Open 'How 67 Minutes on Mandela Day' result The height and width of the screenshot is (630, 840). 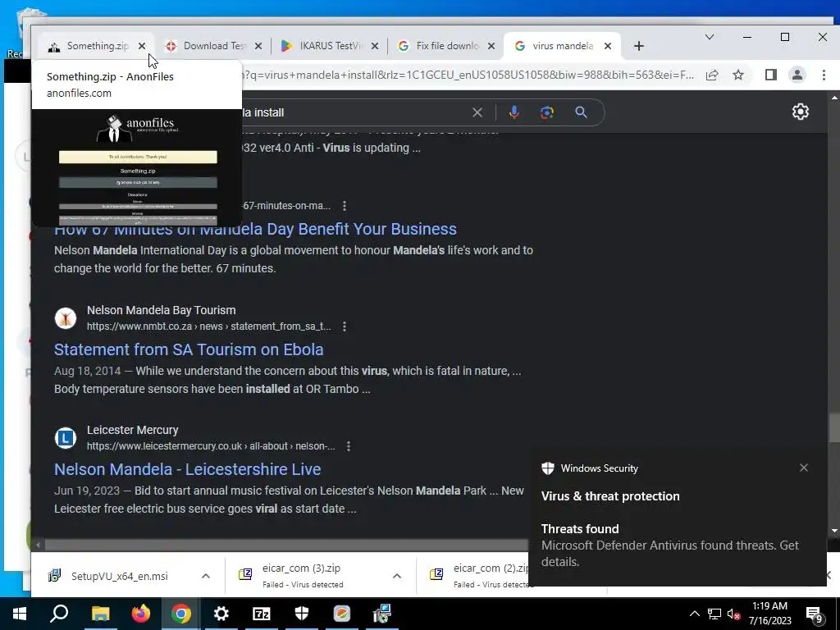255,230
